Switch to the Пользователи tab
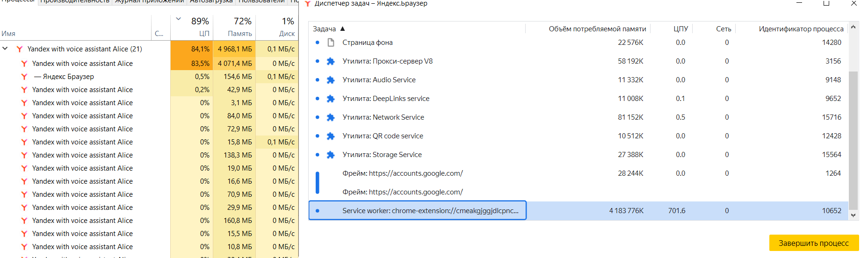This screenshot has height=258, width=868. tap(261, 1)
